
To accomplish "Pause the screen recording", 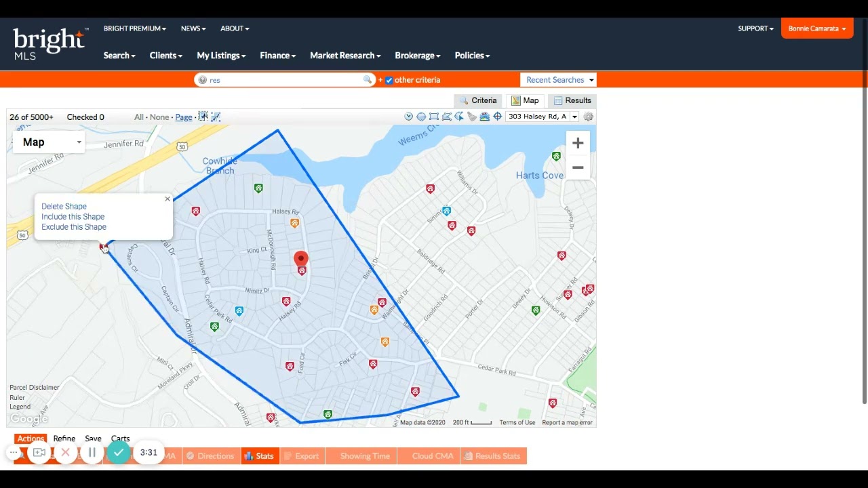I will [x=92, y=453].
